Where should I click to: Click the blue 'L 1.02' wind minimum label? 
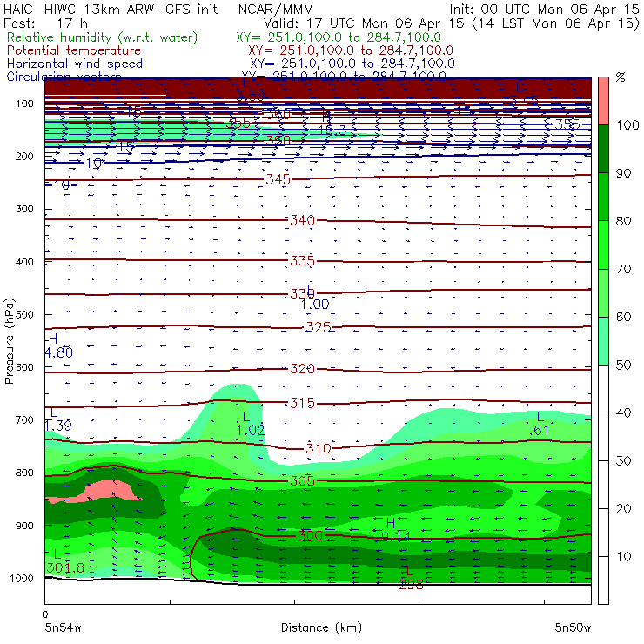pos(250,424)
